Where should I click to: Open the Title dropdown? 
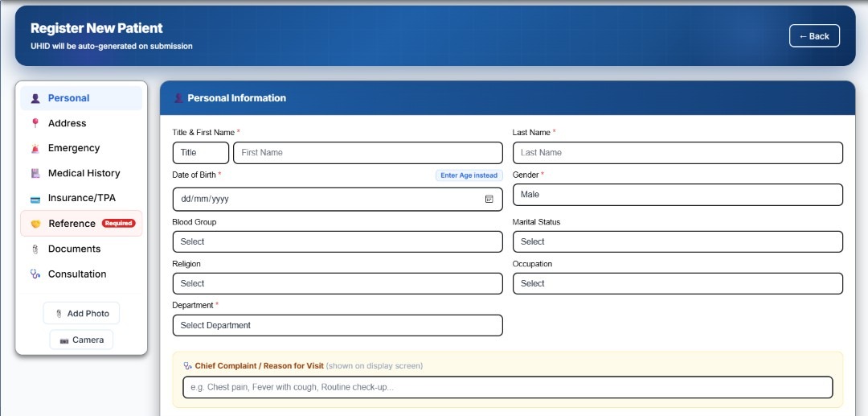coord(201,153)
